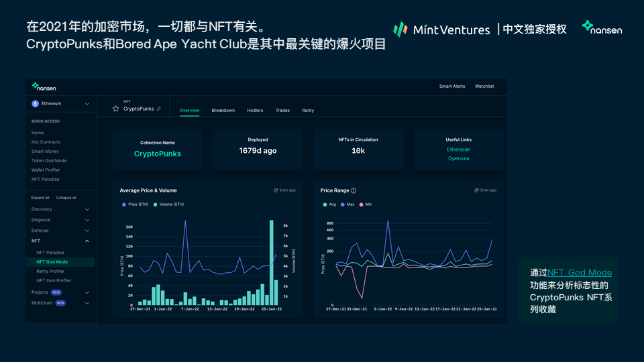This screenshot has width=644, height=362.
Task: Open the Trades tab
Action: 282,111
